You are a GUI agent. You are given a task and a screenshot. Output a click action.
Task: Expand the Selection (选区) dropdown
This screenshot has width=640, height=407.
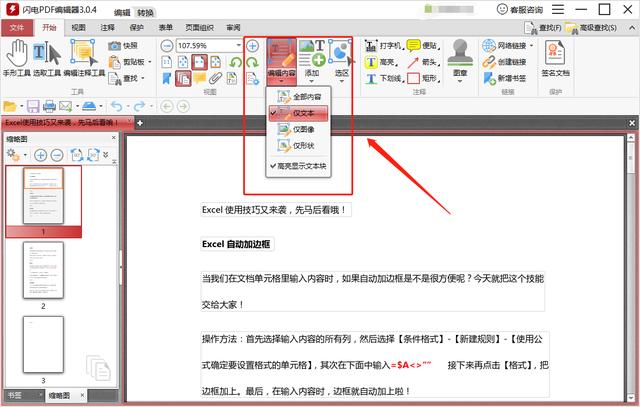click(341, 81)
